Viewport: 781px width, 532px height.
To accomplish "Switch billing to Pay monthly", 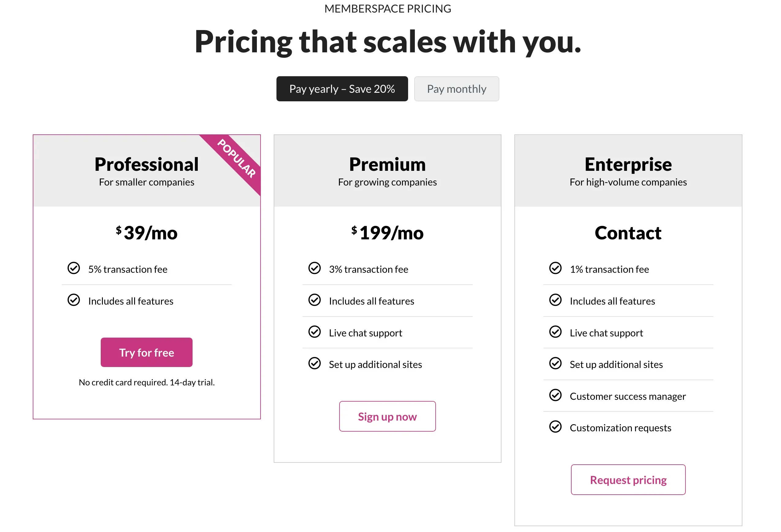I will [457, 89].
